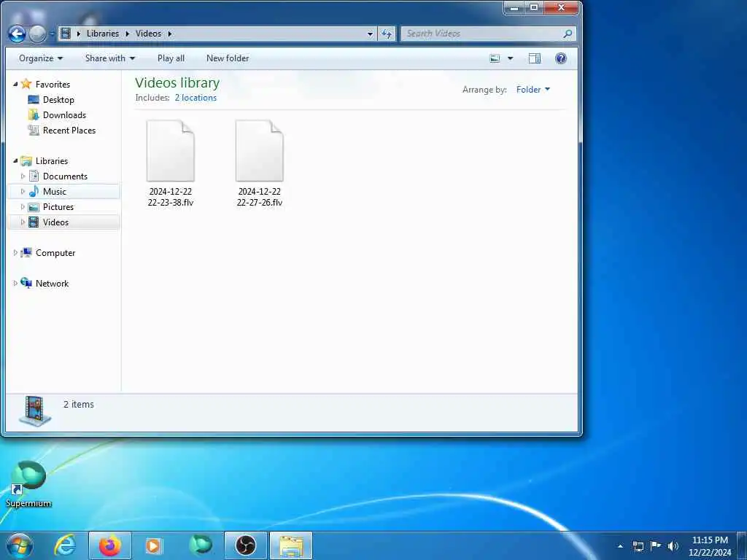This screenshot has width=747, height=560.
Task: Click the Windows Explorer taskbar button
Action: click(x=291, y=545)
